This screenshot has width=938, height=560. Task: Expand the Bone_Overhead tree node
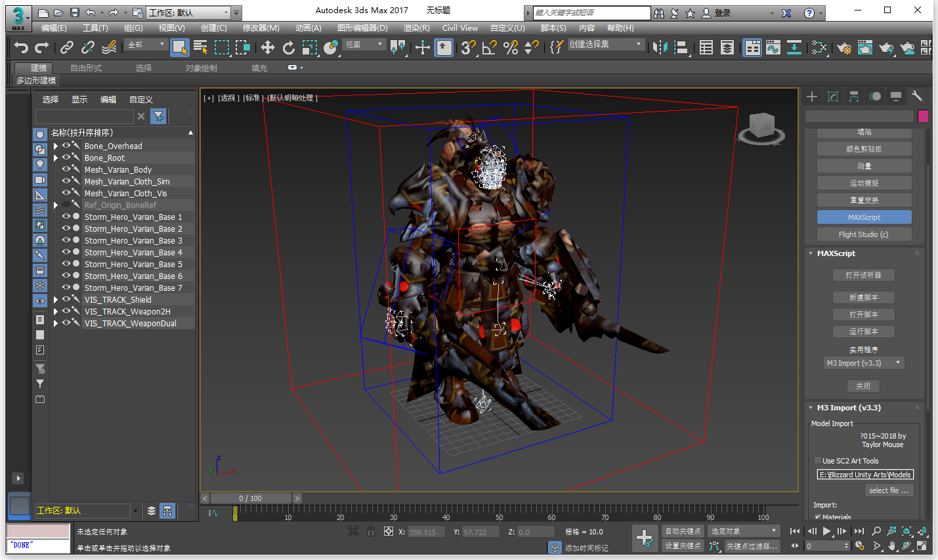[x=56, y=146]
